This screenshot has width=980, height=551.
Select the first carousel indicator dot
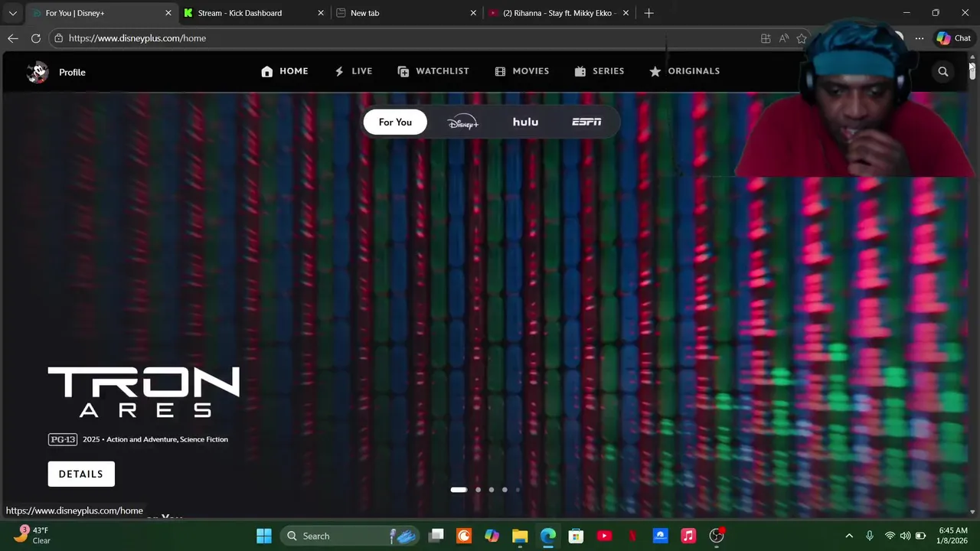[x=459, y=490]
